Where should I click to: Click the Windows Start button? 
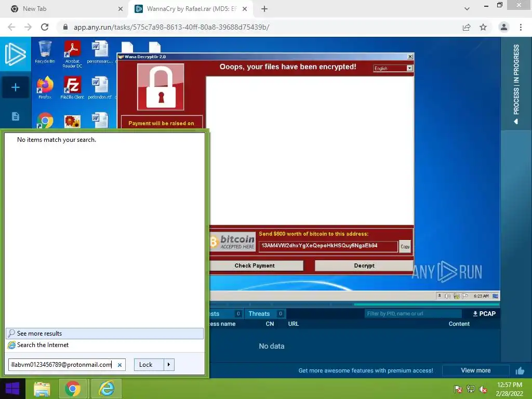pos(12,389)
